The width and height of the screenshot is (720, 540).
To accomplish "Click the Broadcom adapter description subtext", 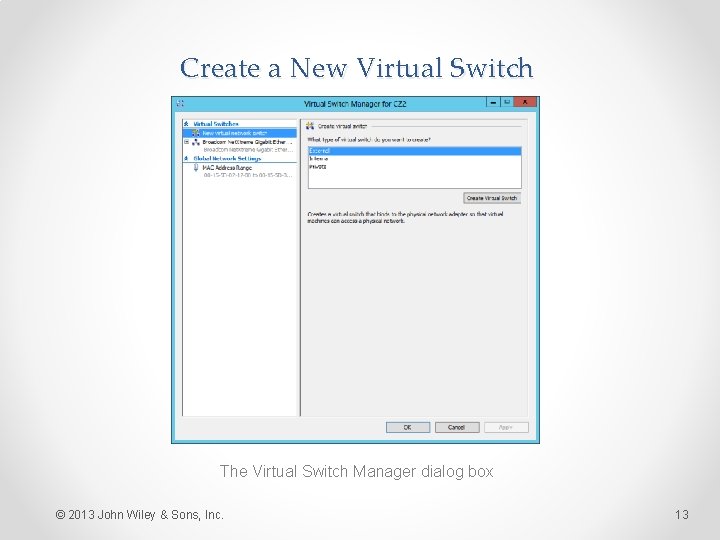I will coord(248,150).
